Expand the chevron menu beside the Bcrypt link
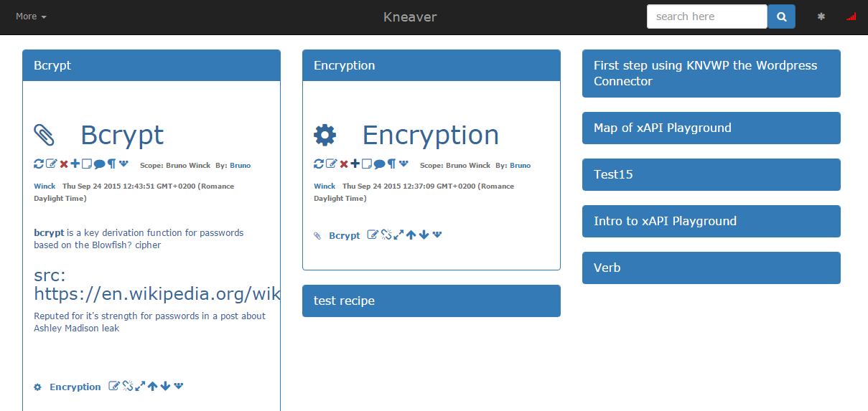Viewport: 868px width, 411px height. [437, 234]
